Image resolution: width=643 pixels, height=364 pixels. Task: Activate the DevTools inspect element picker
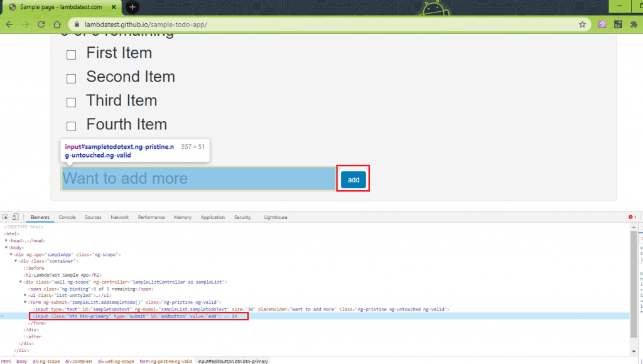point(5,217)
